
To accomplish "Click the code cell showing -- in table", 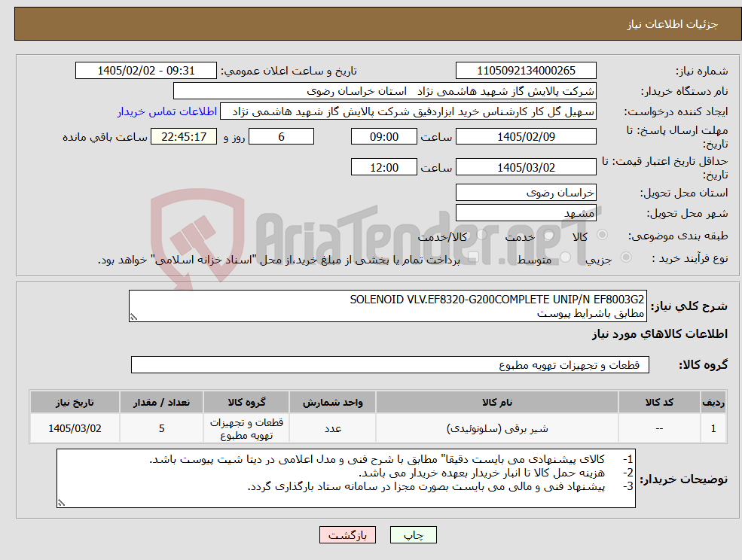I will click(x=659, y=428).
